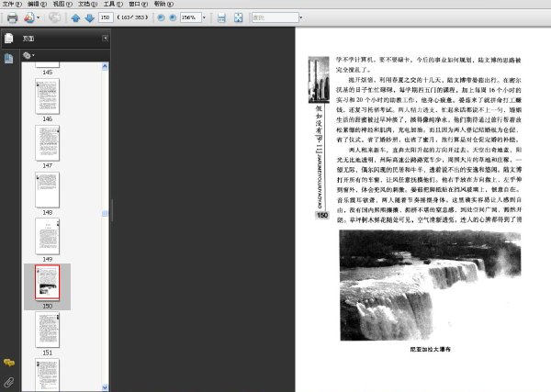Viewport: 551px width, 392px height.
Task: Click the thumbnail panel scroll down arrow
Action: click(x=105, y=387)
